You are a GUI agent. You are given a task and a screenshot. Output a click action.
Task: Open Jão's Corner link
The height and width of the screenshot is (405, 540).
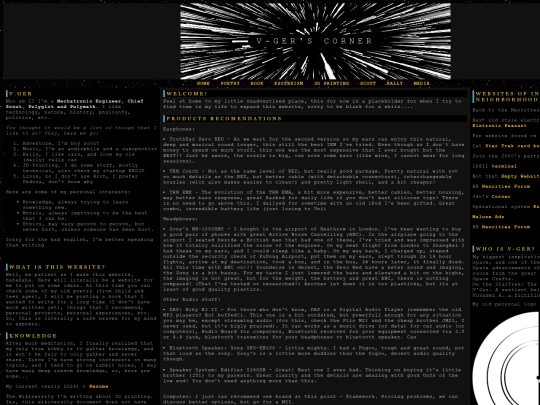click(x=500, y=197)
